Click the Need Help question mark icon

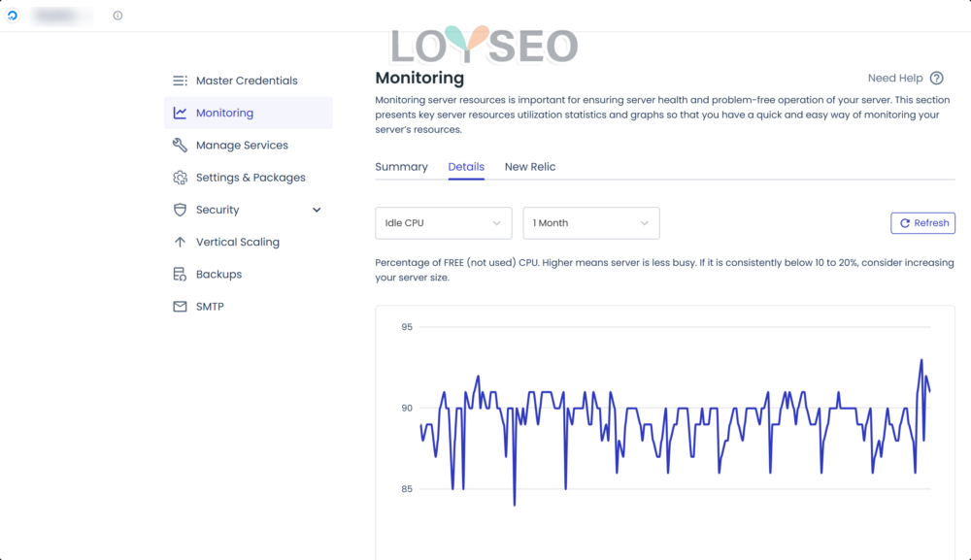pyautogui.click(x=936, y=79)
